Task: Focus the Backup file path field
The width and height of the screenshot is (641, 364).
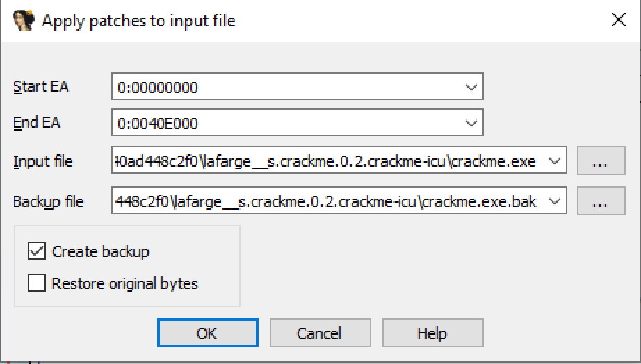Action: [327, 201]
